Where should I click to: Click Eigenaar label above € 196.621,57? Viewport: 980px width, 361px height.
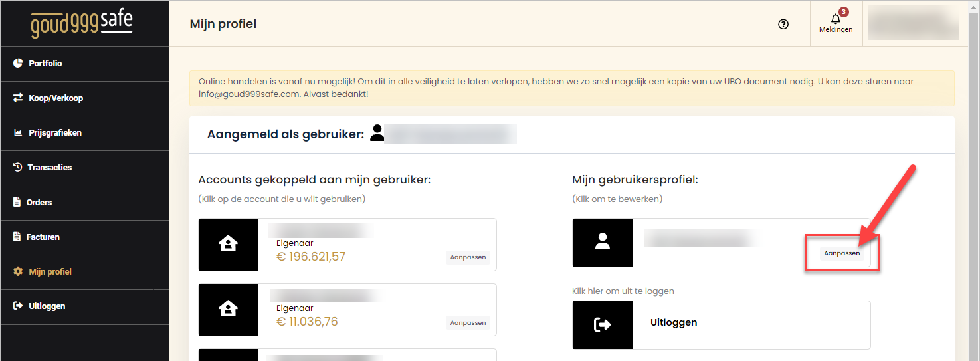[x=295, y=243]
